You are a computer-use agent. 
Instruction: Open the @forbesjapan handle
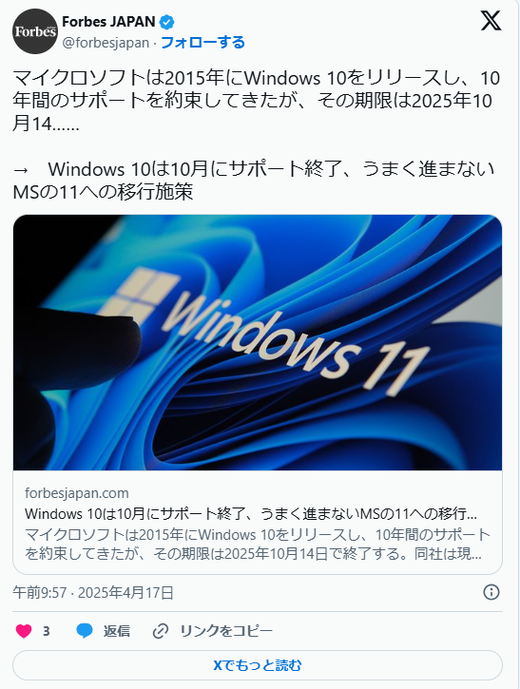[x=105, y=43]
